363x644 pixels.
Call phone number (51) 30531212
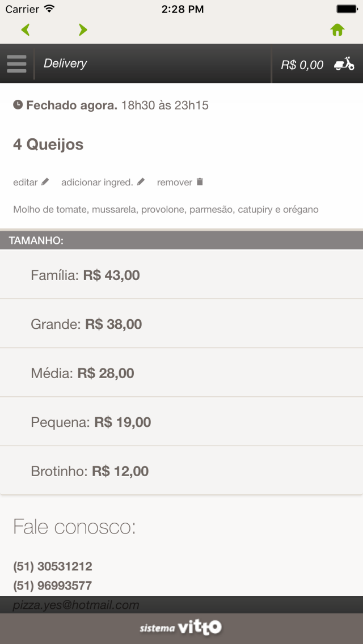[53, 566]
